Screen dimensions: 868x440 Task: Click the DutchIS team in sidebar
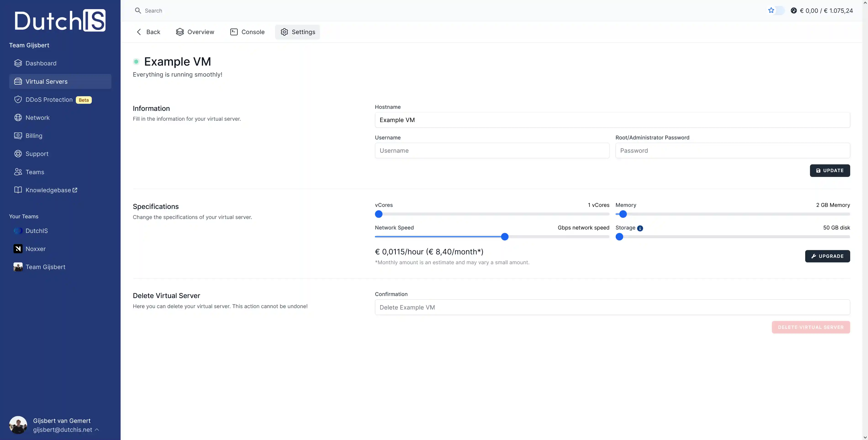point(36,231)
